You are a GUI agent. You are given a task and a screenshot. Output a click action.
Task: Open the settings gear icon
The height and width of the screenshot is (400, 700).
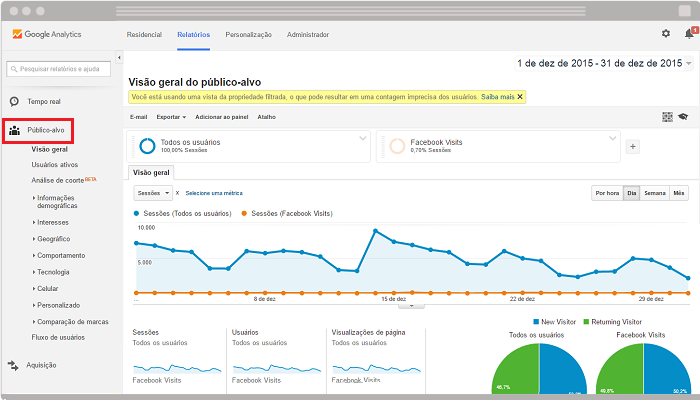[x=666, y=33]
